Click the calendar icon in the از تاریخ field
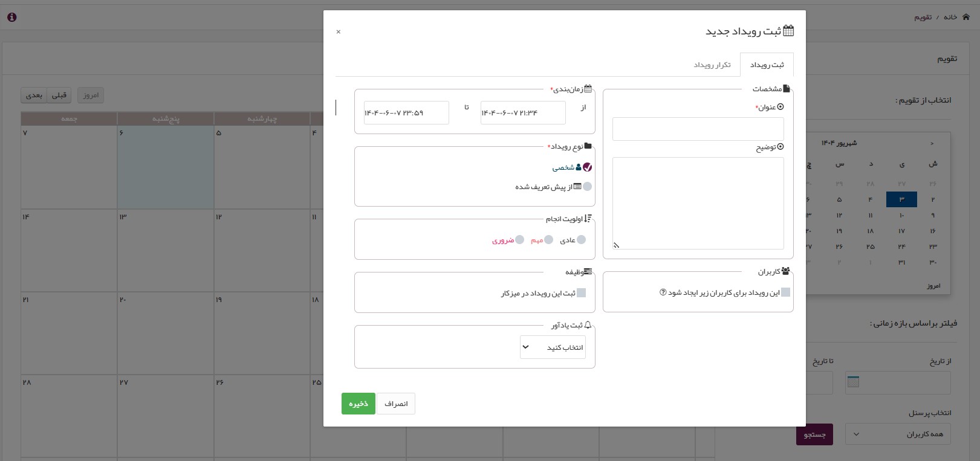 [853, 382]
